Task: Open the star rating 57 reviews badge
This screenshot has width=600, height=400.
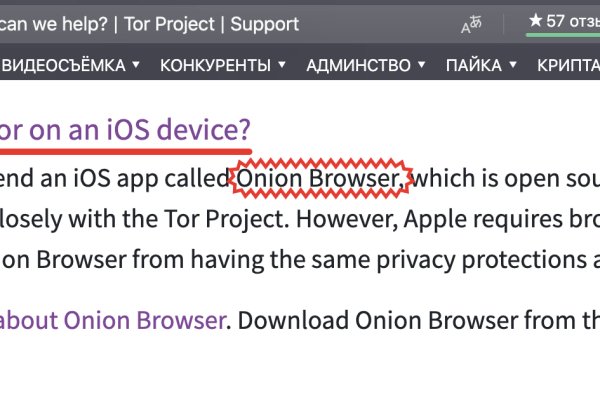Action: [x=562, y=21]
